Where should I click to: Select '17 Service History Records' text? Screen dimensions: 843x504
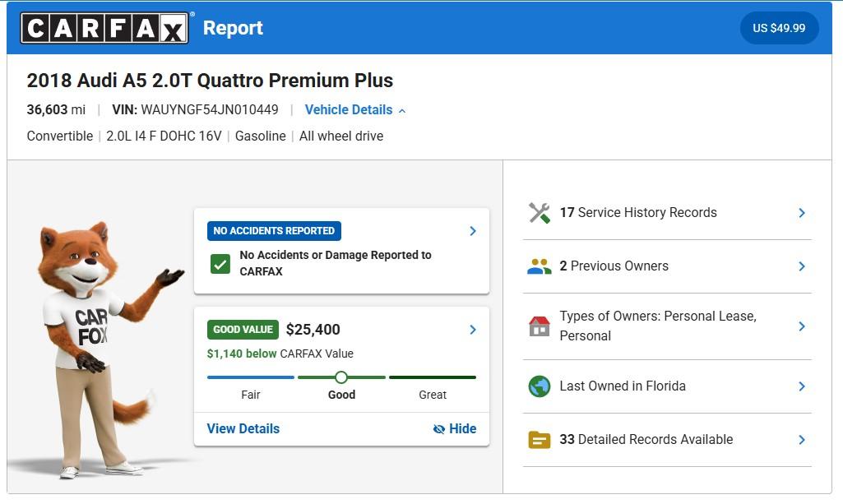coord(638,213)
